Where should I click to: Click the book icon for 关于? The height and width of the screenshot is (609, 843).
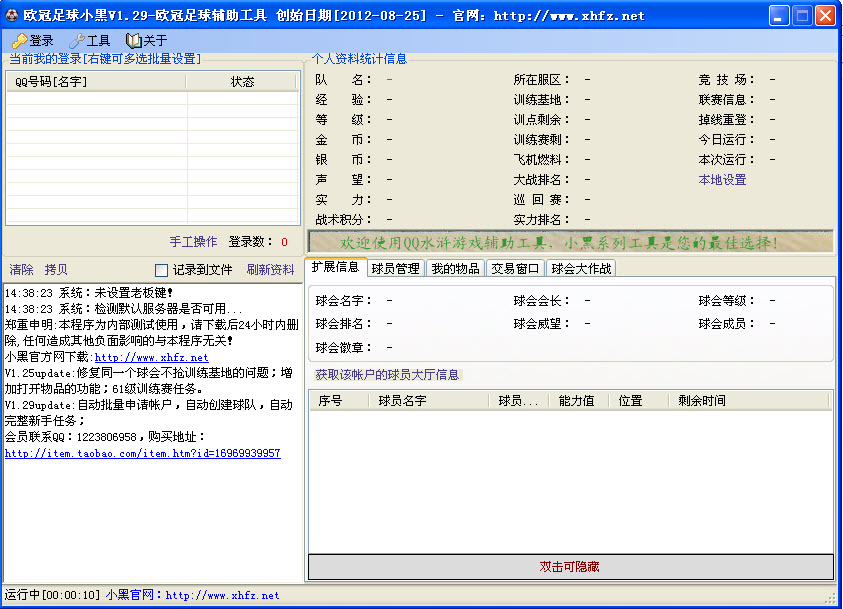(x=134, y=41)
